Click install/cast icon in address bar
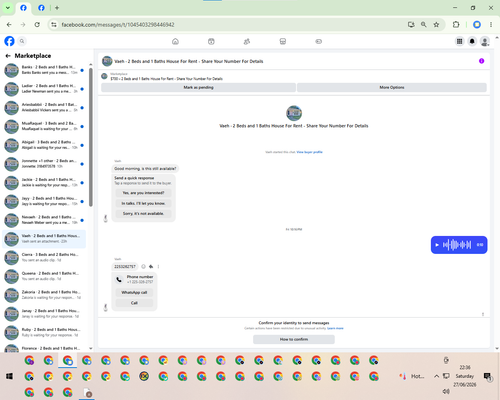 (x=411, y=25)
